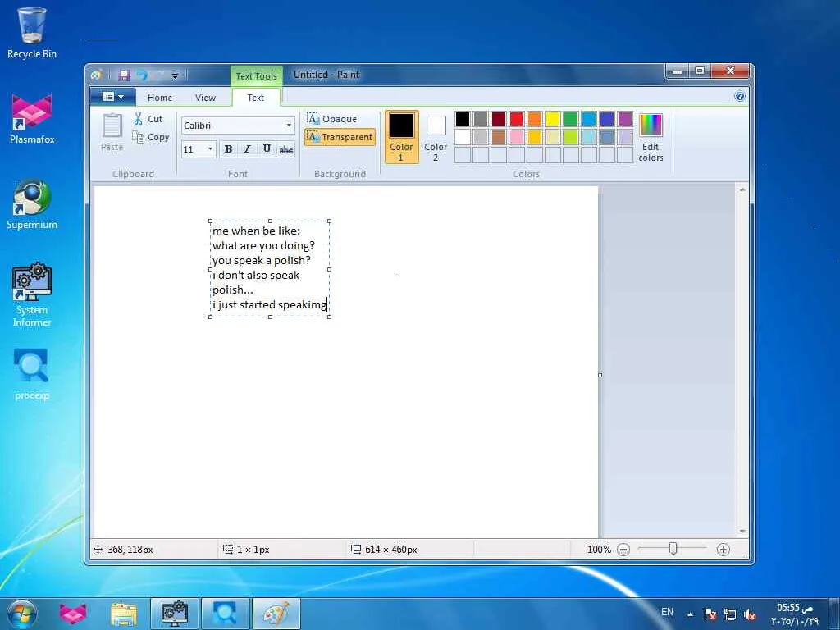Image resolution: width=840 pixels, height=630 pixels.
Task: Cut the selected text
Action: (148, 119)
